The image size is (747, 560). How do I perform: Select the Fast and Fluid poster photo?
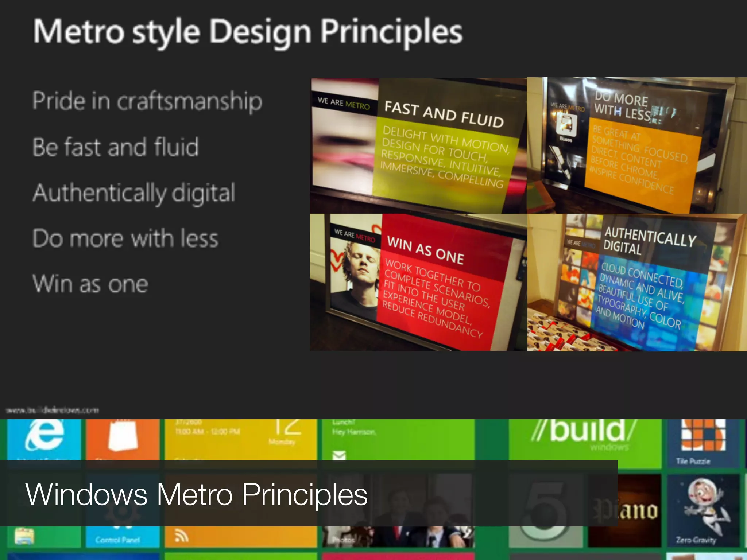tap(418, 145)
